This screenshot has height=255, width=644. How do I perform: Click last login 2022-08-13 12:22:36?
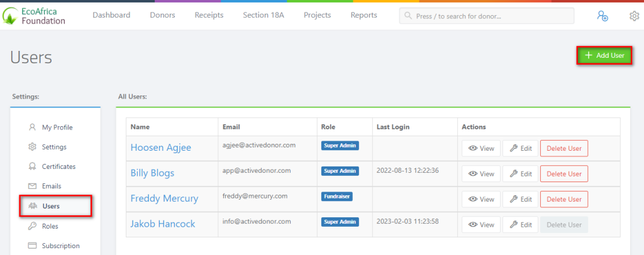point(408,171)
